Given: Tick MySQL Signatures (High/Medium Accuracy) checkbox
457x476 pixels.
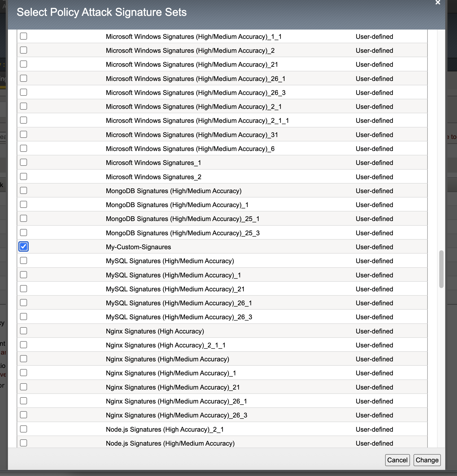Looking at the screenshot, I should pyautogui.click(x=24, y=260).
